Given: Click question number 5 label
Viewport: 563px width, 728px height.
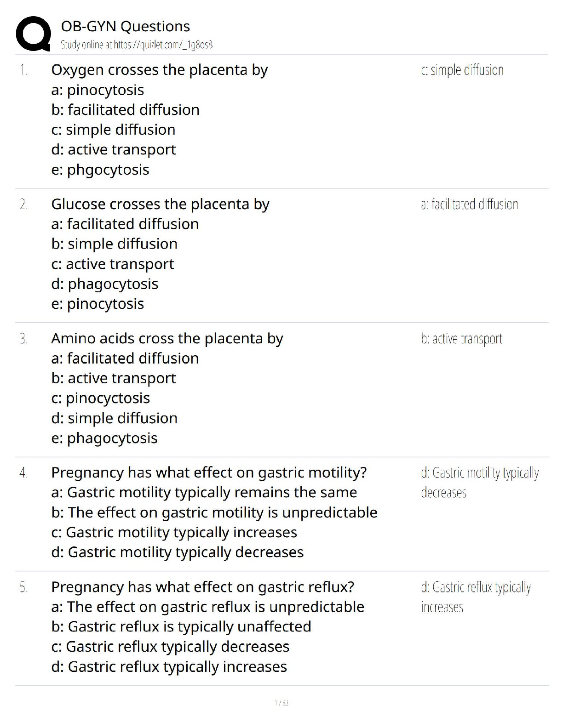Looking at the screenshot, I should point(23,587).
